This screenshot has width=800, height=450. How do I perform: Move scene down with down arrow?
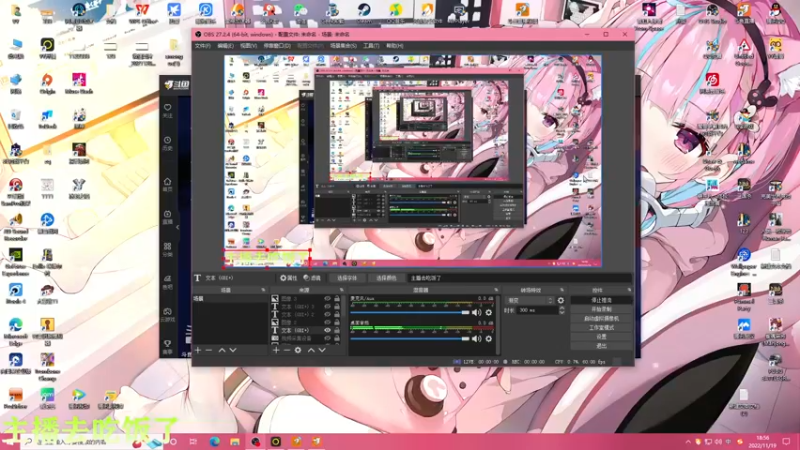click(233, 350)
